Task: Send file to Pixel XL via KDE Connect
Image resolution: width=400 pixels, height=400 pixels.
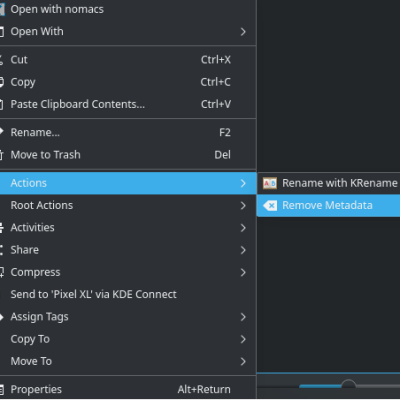Action: (128, 294)
